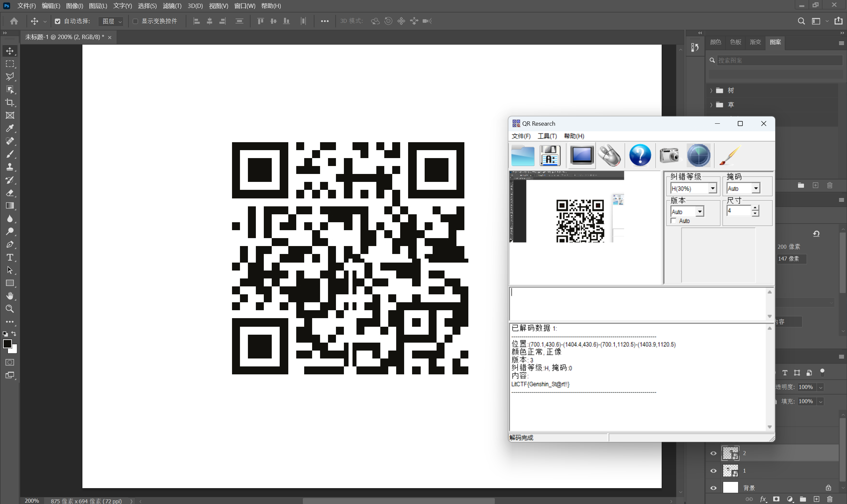Open the 帮助(H) menu in QR Research
This screenshot has width=847, height=504.
coord(574,136)
